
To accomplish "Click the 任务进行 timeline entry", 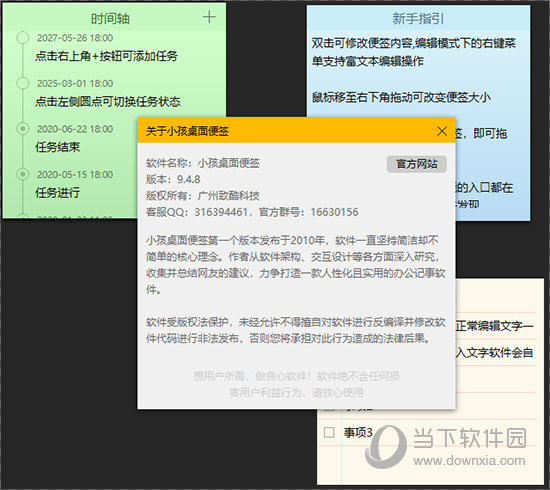I will [58, 192].
